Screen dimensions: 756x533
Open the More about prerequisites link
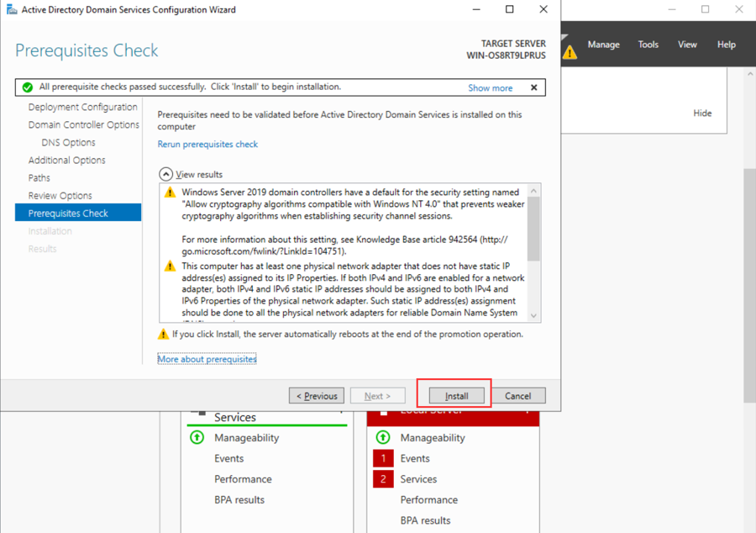[x=207, y=359]
